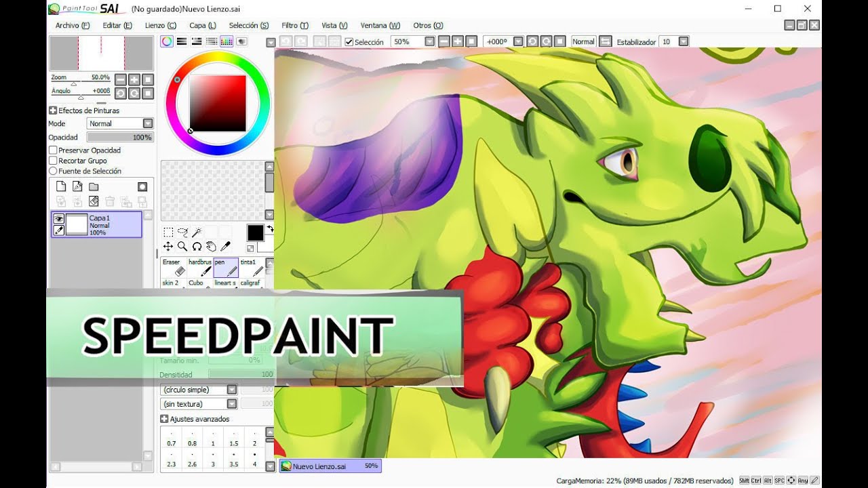Enable Recortar Grupo checkbox

coord(53,161)
